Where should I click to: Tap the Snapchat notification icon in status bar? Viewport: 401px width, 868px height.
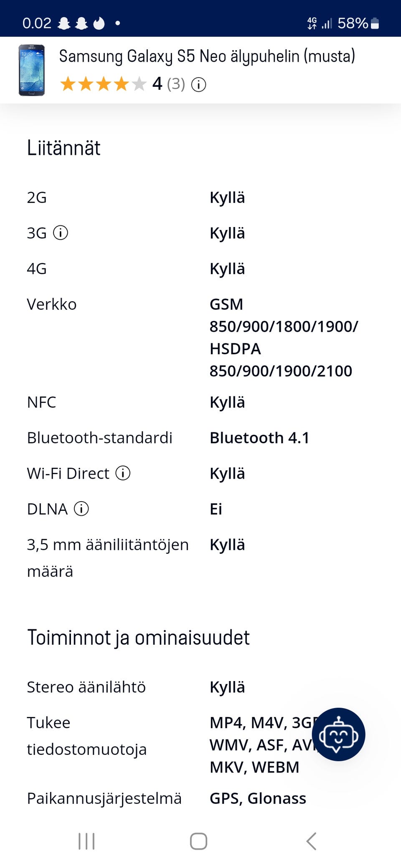64,23
